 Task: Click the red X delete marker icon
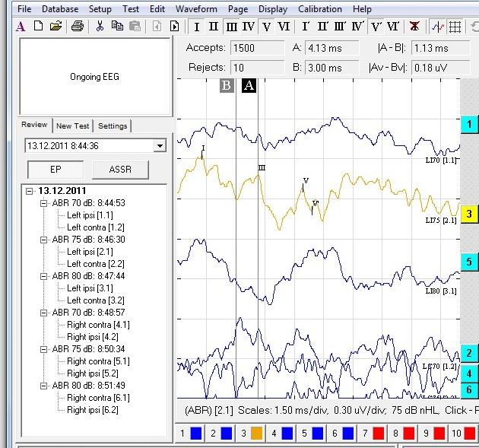click(x=414, y=27)
